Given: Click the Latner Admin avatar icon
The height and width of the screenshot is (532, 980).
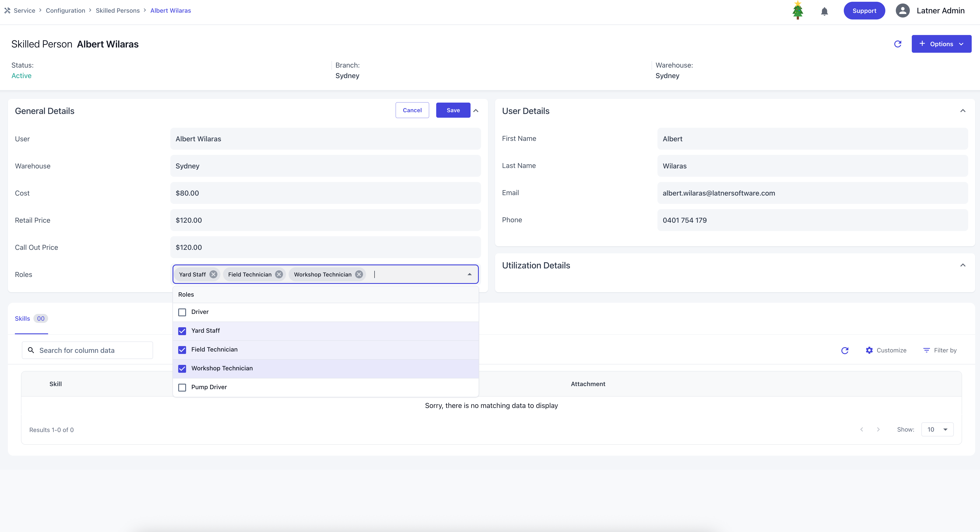Looking at the screenshot, I should [902, 11].
